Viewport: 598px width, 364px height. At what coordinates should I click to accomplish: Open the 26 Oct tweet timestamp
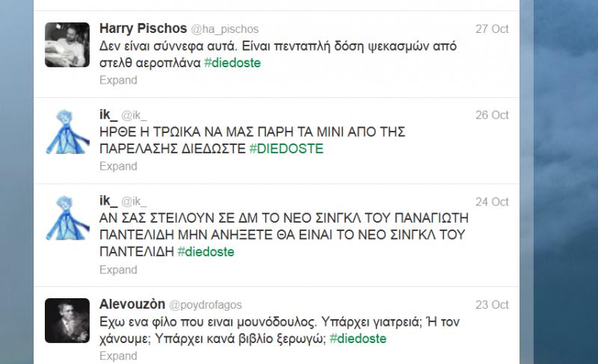point(492,115)
